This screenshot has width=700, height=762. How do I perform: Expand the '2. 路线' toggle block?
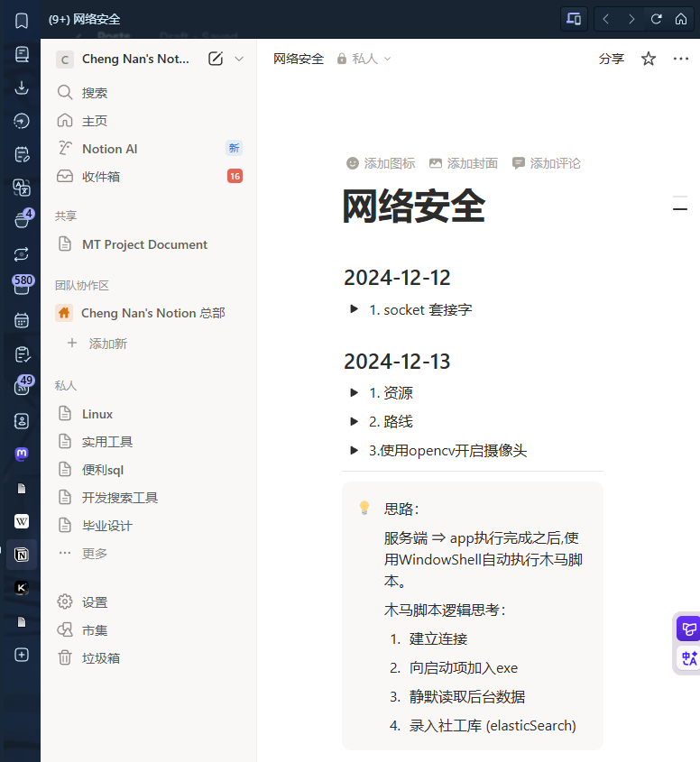(x=355, y=421)
